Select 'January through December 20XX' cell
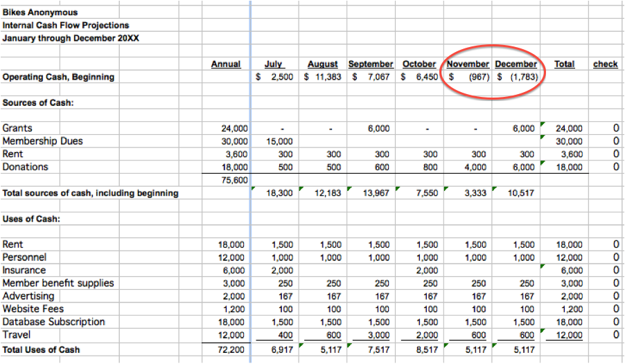625x364 pixels. 71,38
